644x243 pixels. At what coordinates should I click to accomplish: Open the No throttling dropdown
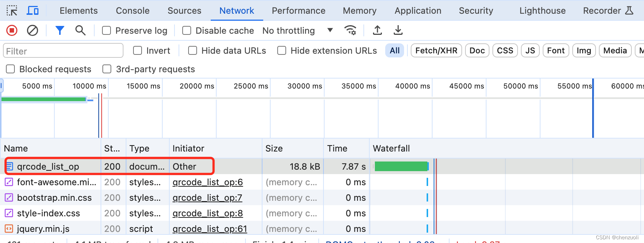[x=298, y=30]
